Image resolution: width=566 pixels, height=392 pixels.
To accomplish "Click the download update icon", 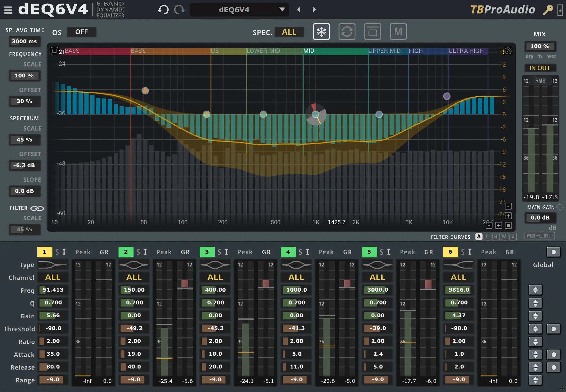I will click(560, 10).
